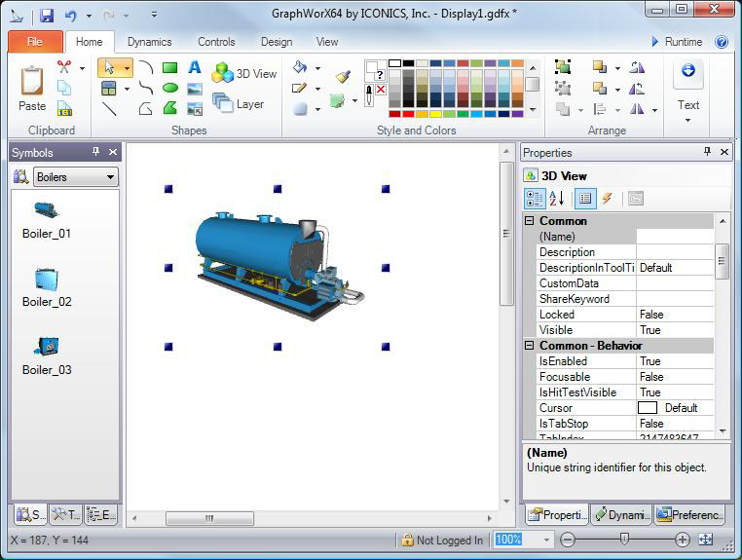Screen dimensions: 742x560
Task: Click the Not Logged In status button
Action: [x=442, y=540]
